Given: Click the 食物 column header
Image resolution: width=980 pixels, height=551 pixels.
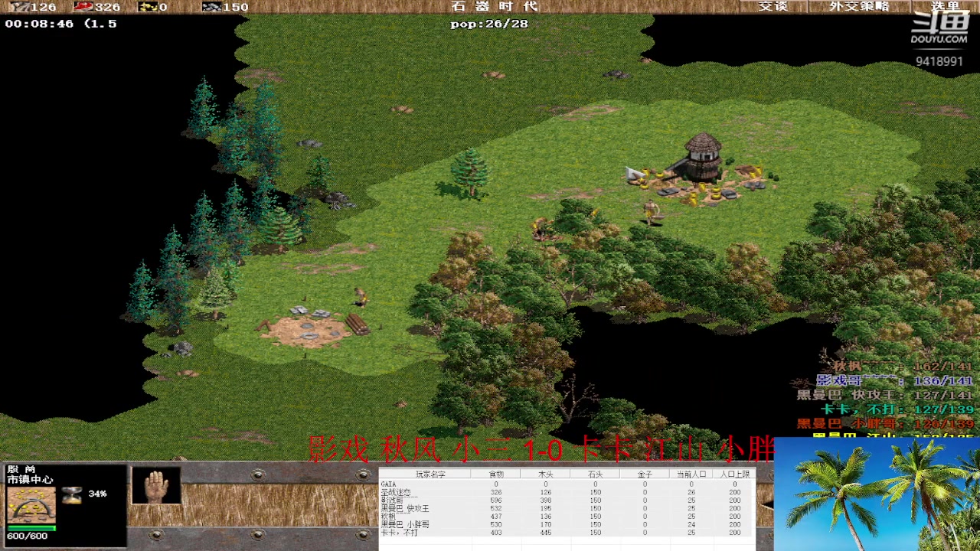Looking at the screenshot, I should tap(496, 474).
